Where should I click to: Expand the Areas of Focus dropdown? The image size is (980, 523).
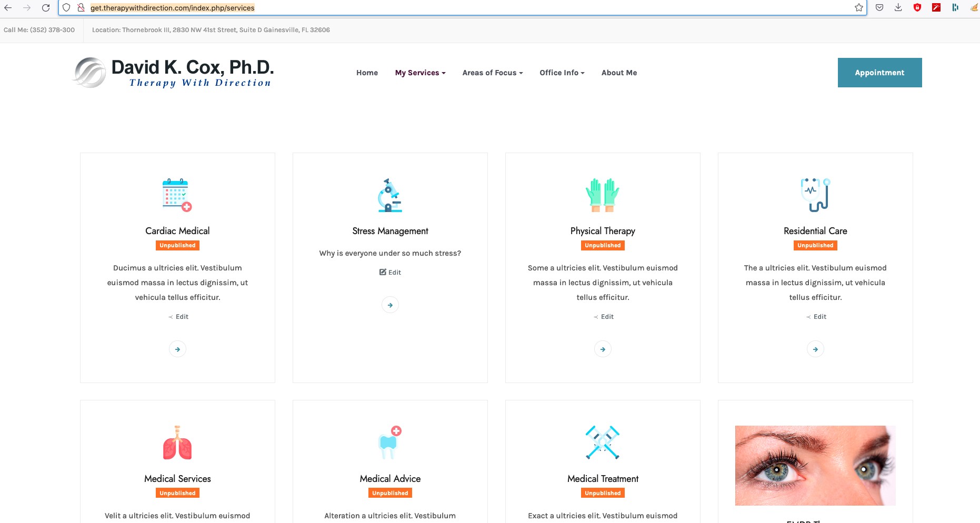(x=493, y=73)
